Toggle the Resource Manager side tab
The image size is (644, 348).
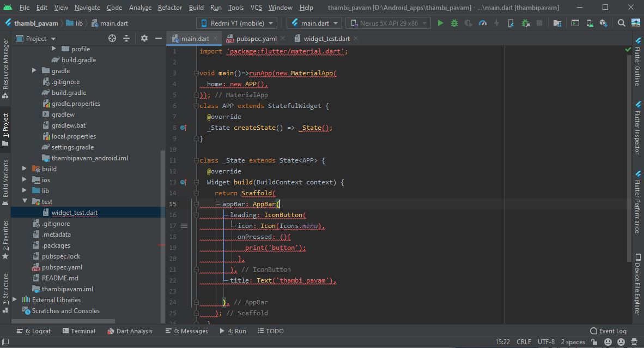pos(5,69)
